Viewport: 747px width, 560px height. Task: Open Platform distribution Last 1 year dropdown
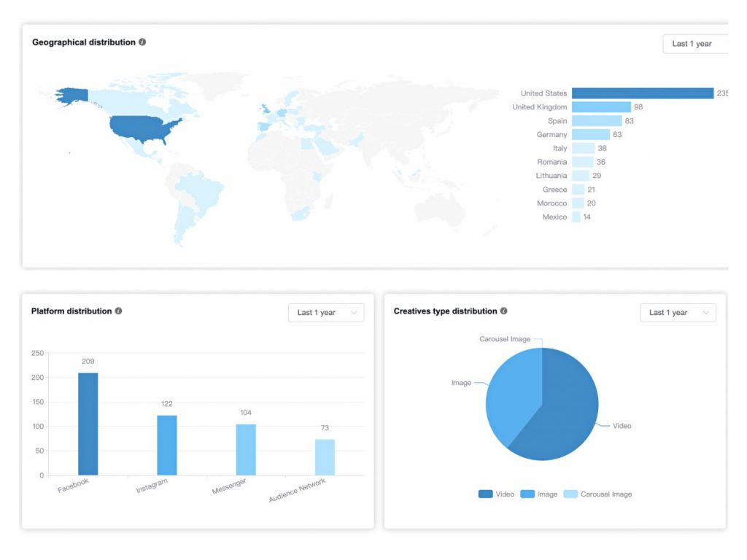[x=326, y=313]
